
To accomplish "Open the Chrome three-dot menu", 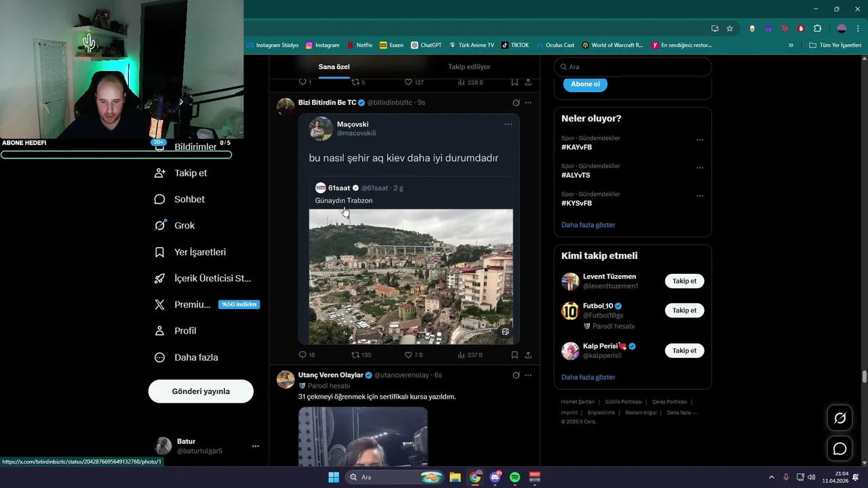I will coord(858,28).
